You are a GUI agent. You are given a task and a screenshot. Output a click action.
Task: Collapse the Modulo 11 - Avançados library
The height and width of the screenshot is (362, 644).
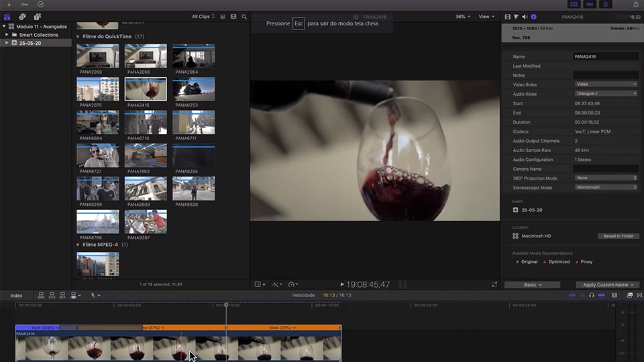tap(4, 26)
